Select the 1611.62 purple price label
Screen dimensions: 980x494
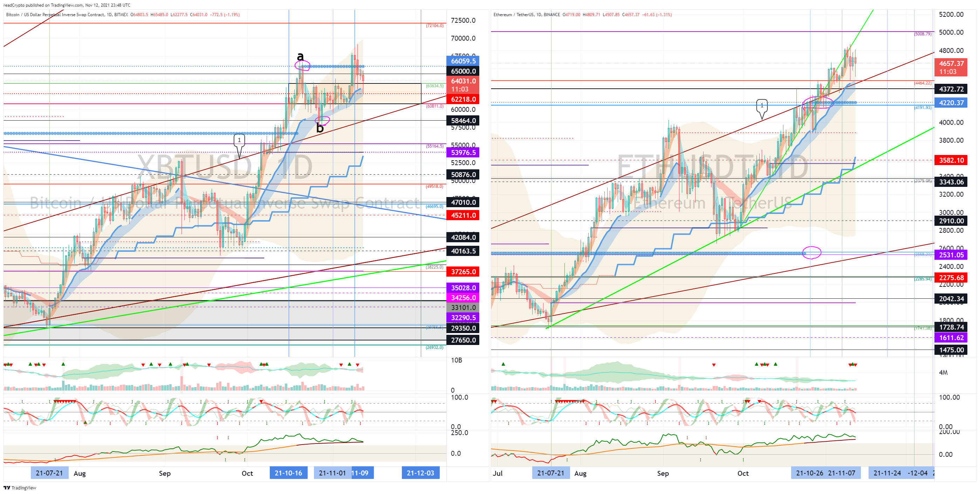[951, 338]
